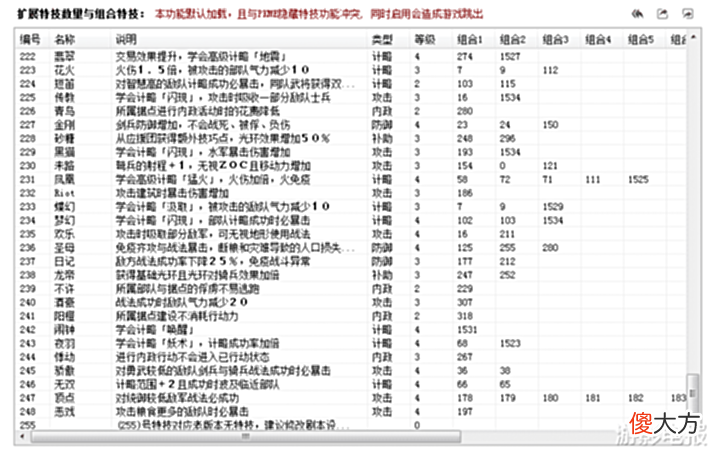719x461 pixels.
Task: Sort by the 编号 column header
Action: point(30,39)
